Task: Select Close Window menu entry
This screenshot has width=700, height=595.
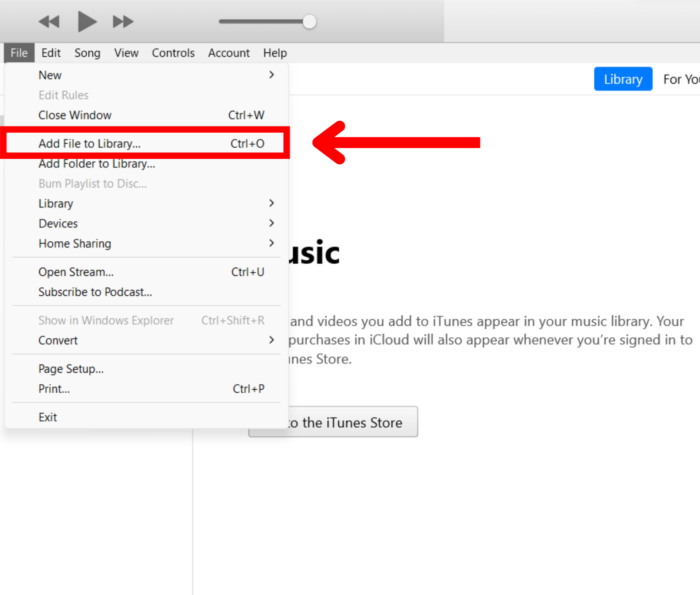Action: tap(75, 115)
